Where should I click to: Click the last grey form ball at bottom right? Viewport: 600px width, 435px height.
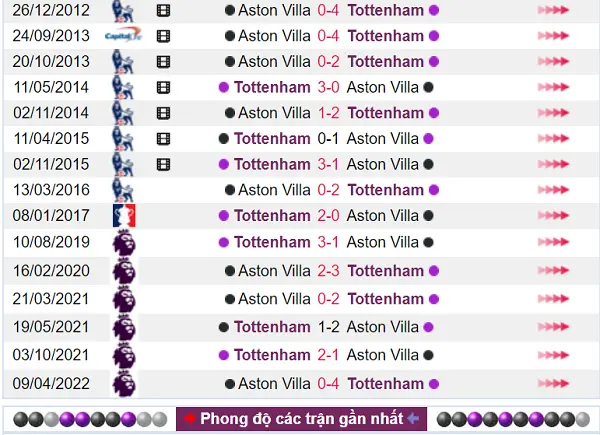pyautogui.click(x=582, y=419)
